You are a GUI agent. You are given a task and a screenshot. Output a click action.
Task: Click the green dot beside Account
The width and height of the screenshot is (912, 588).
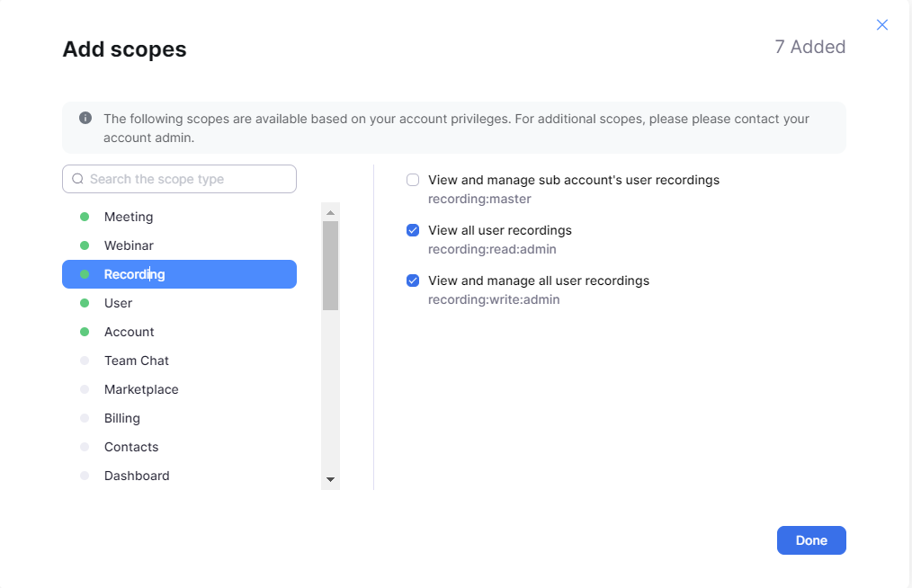pos(85,332)
